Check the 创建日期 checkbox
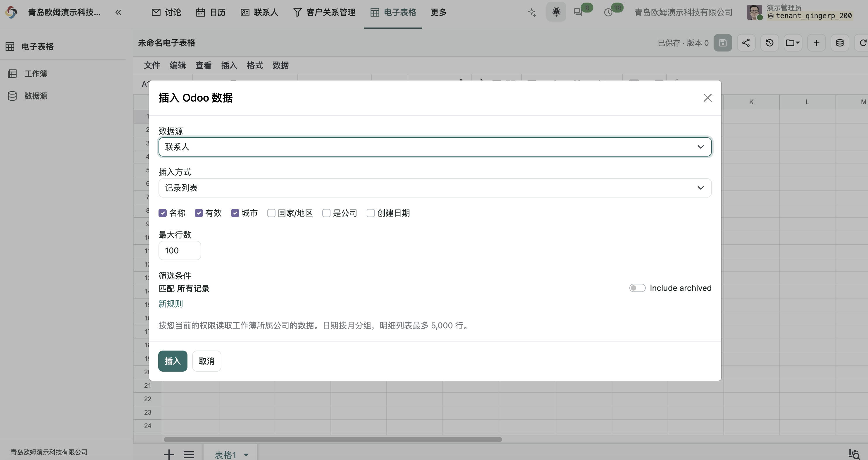 [371, 213]
